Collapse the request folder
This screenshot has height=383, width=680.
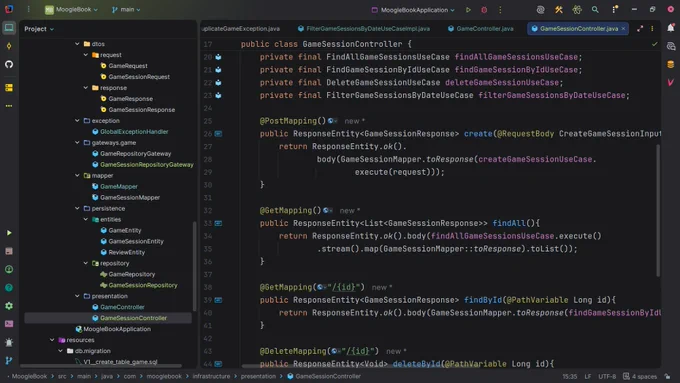coord(86,55)
